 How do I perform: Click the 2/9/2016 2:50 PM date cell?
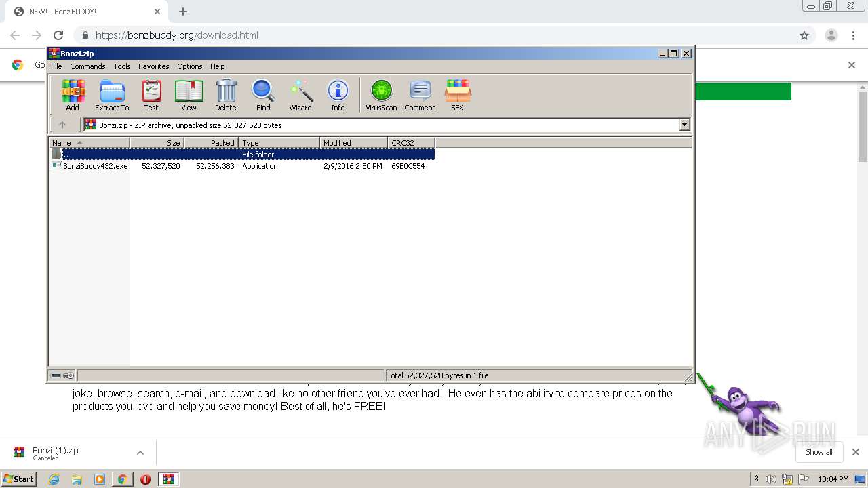pos(353,166)
